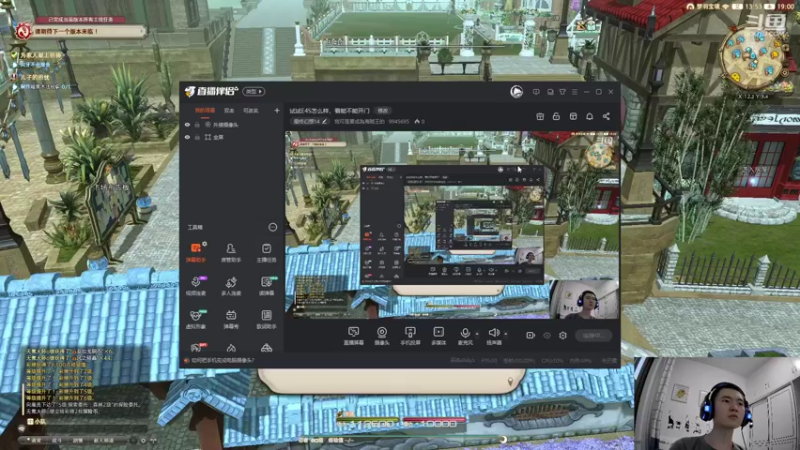
Task: Edit the game category pencil tag
Action: [310, 121]
